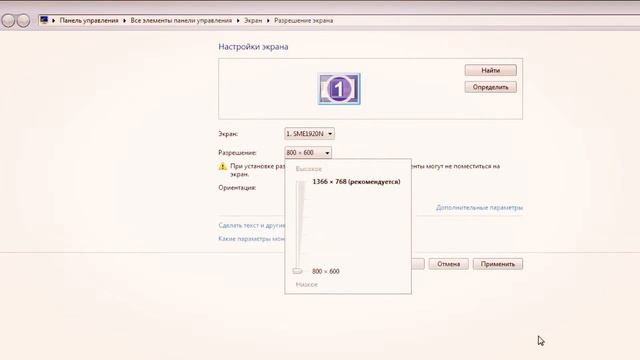Click the forward navigation arrow
The image size is (640, 360).
pos(23,20)
